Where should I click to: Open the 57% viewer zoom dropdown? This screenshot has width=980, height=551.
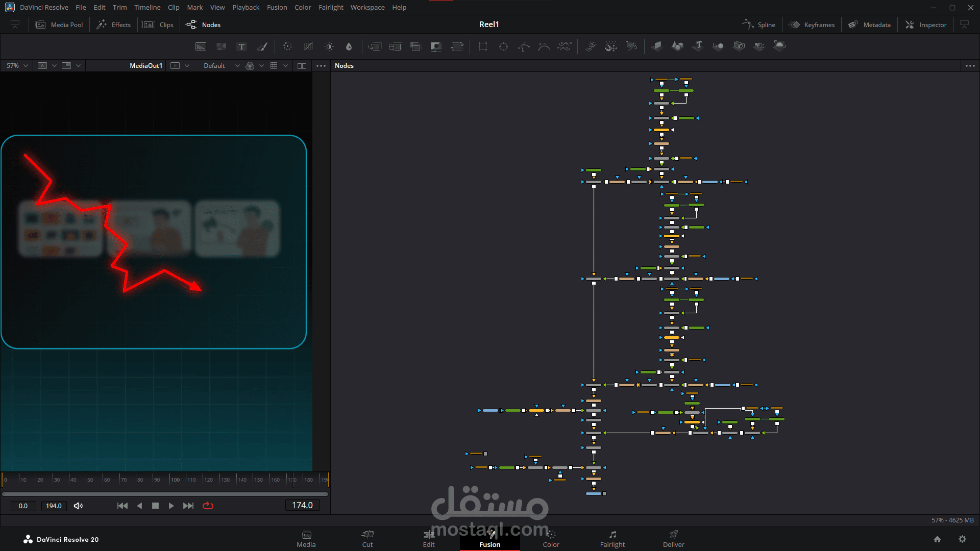point(17,66)
